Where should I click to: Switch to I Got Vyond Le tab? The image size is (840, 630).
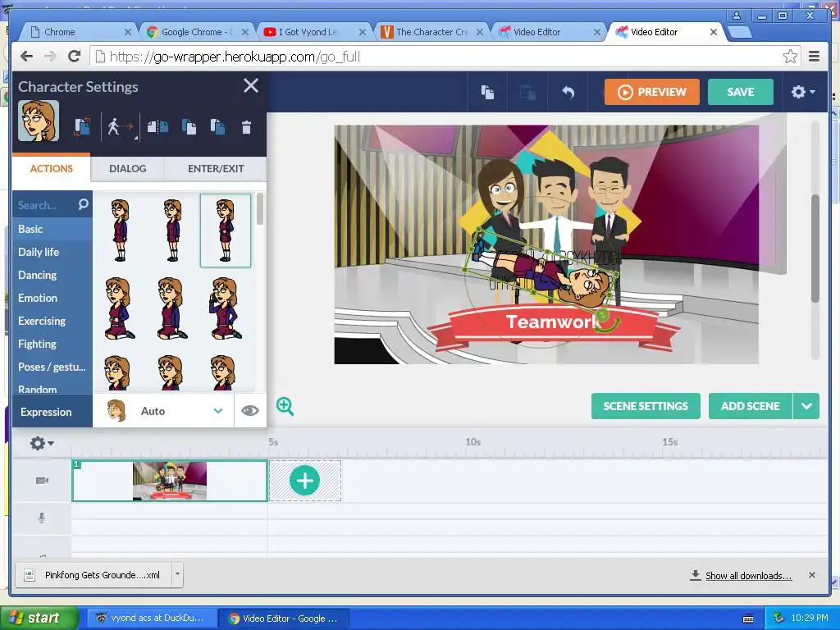(x=313, y=32)
